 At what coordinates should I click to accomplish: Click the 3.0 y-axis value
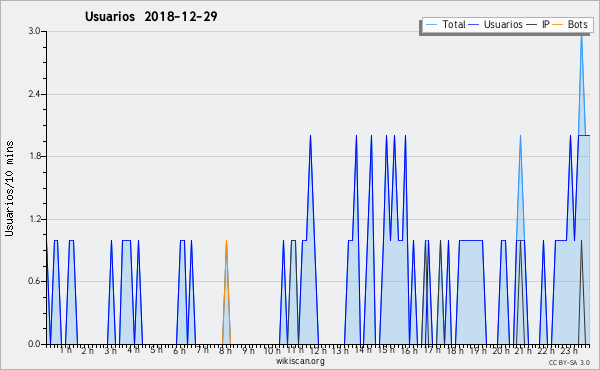pos(34,31)
